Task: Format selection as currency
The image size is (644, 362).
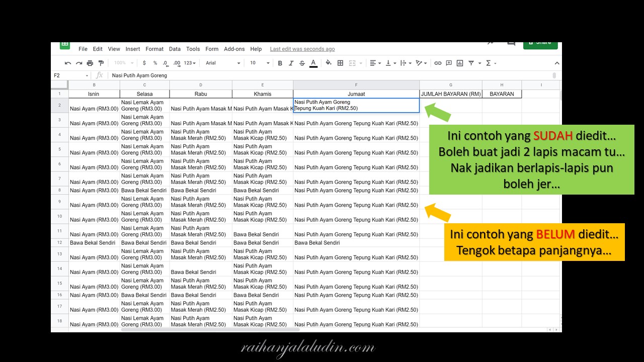Action: click(144, 63)
